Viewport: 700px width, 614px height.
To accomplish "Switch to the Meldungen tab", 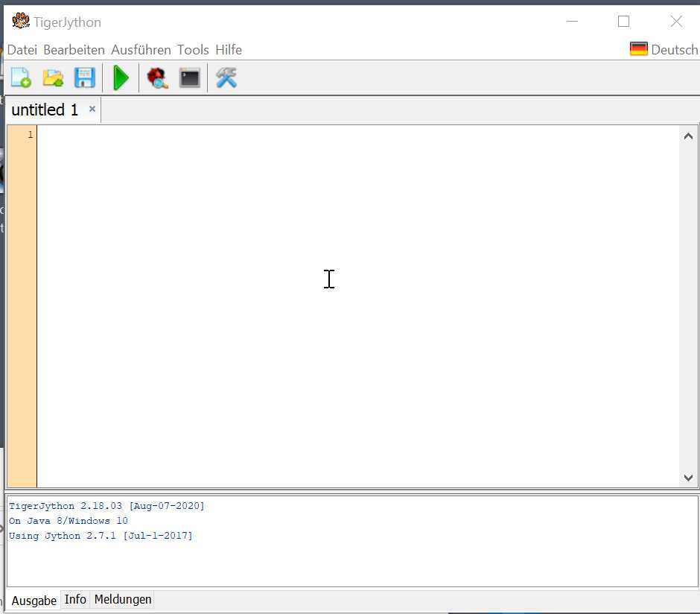I will point(123,599).
